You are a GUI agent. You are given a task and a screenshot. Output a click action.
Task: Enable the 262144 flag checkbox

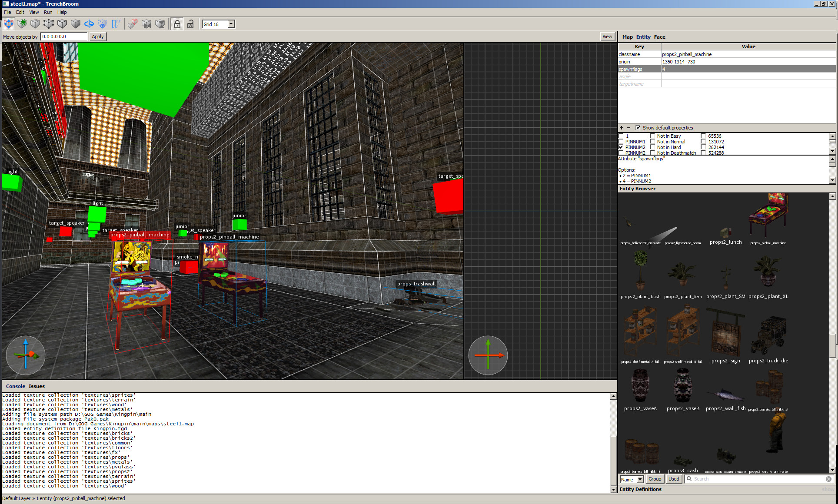click(x=703, y=147)
